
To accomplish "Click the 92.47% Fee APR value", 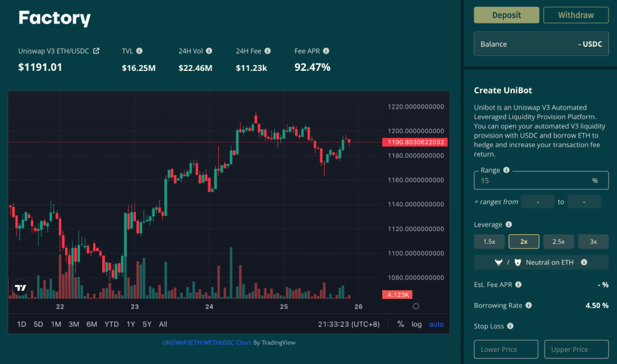I will coord(312,67).
